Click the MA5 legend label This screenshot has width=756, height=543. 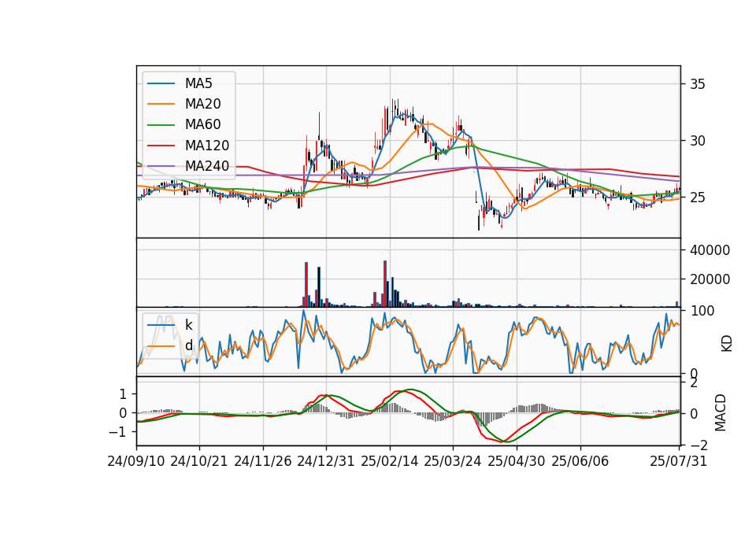coord(198,83)
